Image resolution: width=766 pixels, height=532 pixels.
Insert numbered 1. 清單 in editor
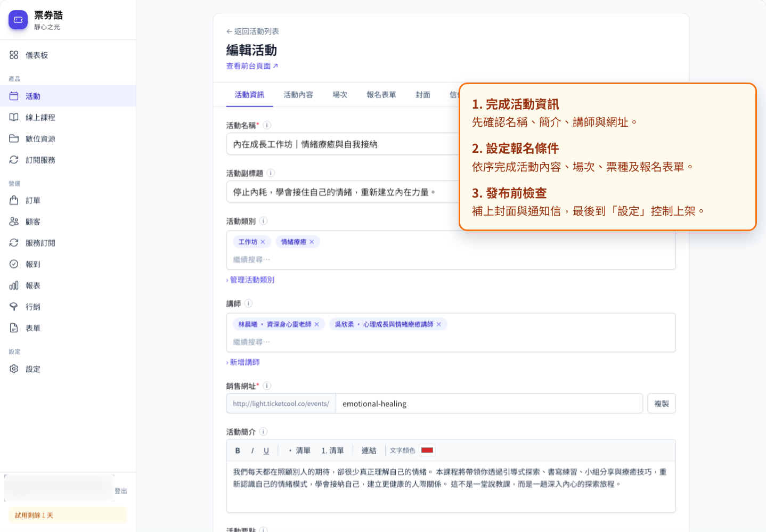(x=332, y=451)
